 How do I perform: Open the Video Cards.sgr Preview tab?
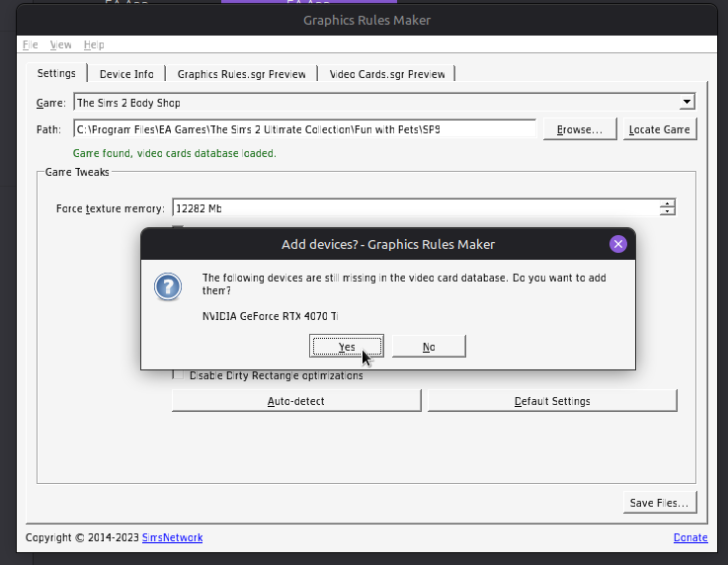point(387,74)
